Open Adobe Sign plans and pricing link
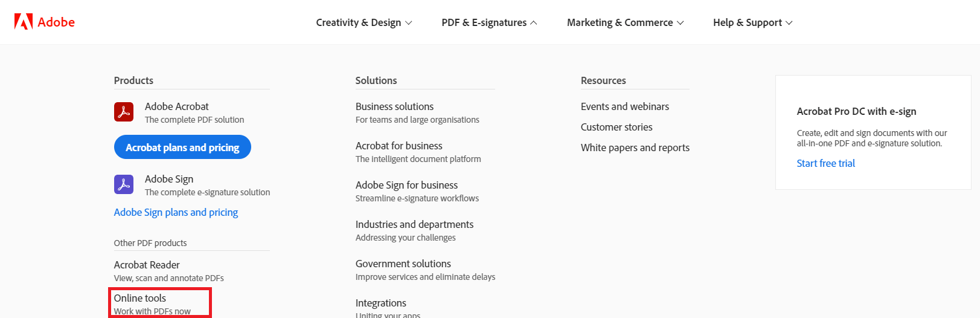Viewport: 980px width, 318px height. [x=176, y=212]
